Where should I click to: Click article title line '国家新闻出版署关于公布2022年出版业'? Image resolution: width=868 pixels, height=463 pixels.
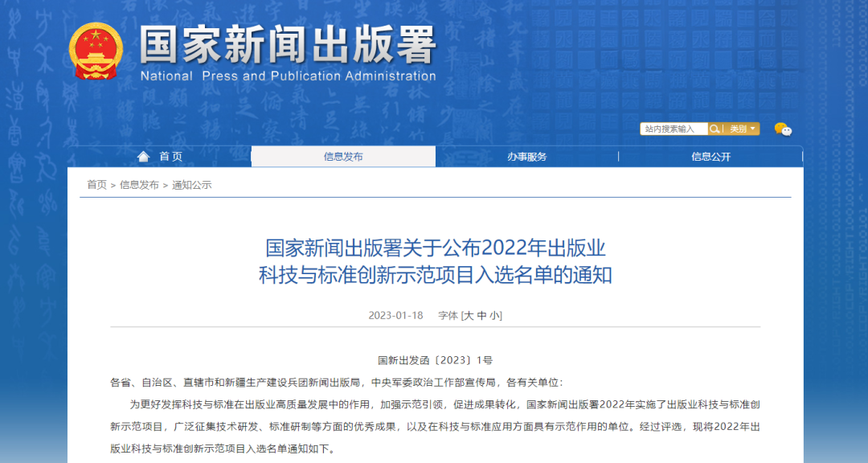[435, 248]
